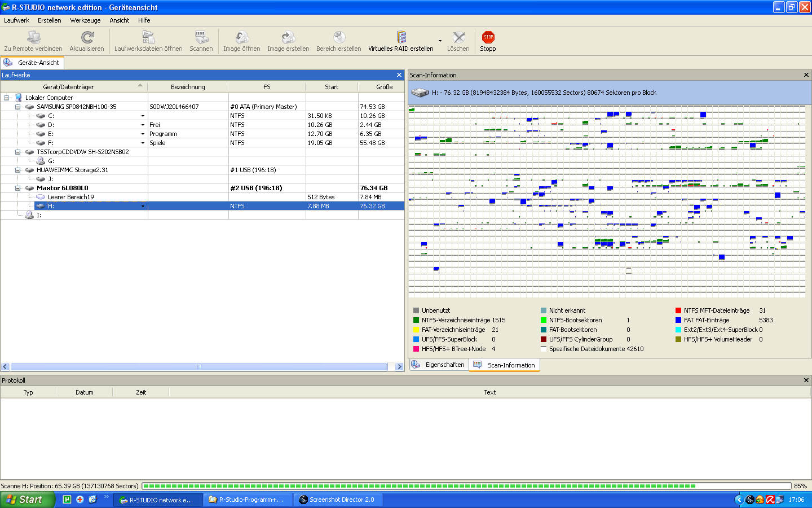812x508 pixels.
Task: Sort by Größe column header
Action: (381, 87)
